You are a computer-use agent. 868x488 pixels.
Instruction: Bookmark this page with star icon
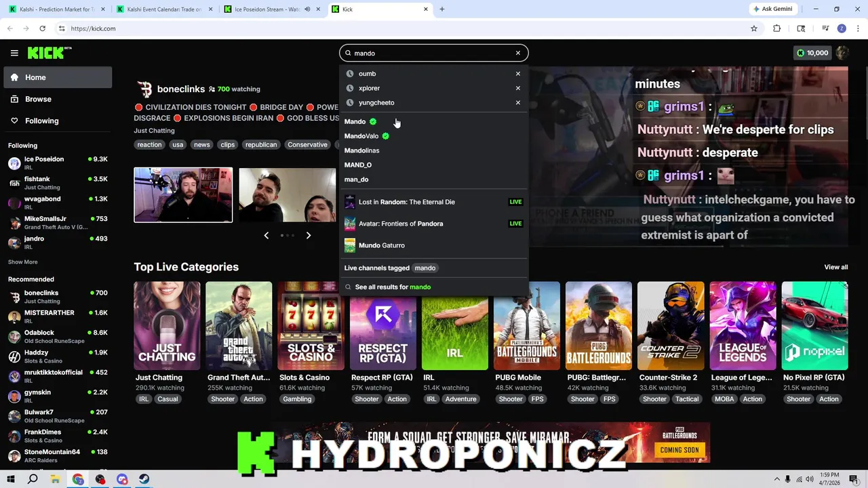point(753,28)
